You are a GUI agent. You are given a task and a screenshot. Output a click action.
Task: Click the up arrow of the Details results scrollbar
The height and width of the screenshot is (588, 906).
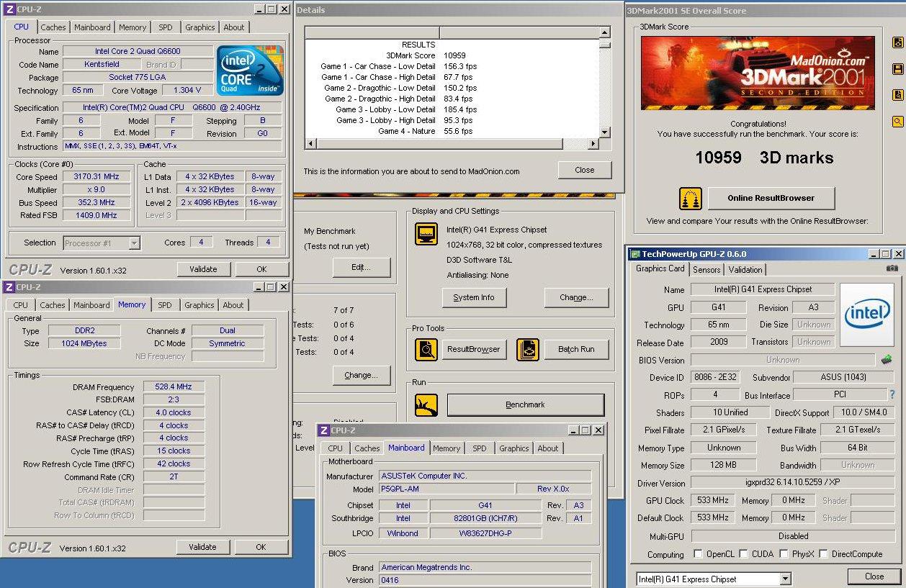pos(604,32)
